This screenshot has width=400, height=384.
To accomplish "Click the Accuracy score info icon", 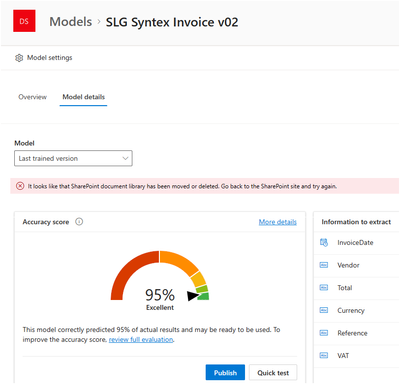I will pyautogui.click(x=79, y=222).
